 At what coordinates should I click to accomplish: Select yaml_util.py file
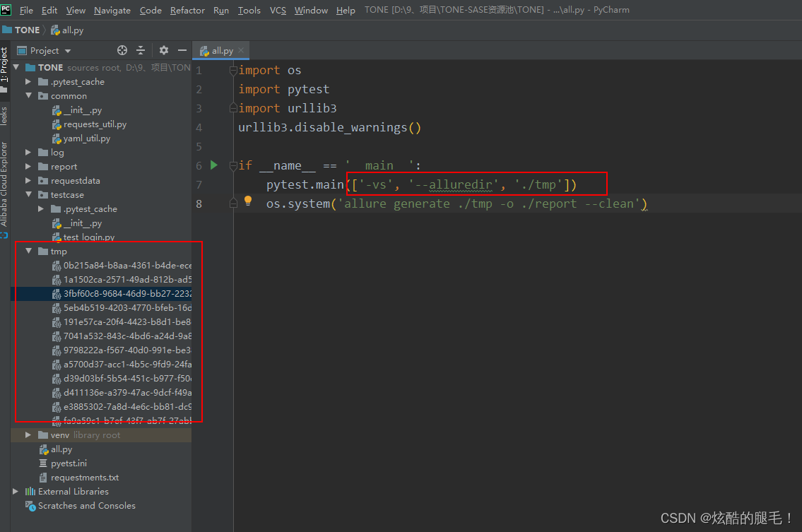(87, 138)
